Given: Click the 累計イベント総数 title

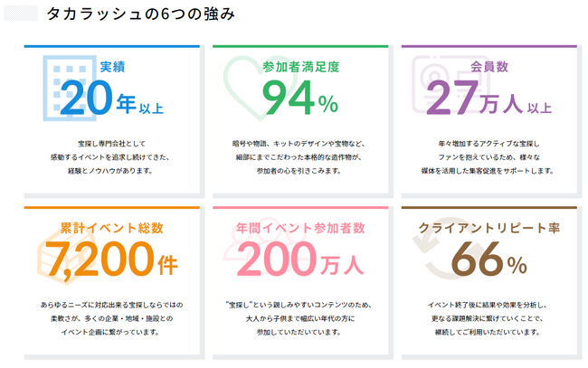Looking at the screenshot, I should tap(112, 228).
